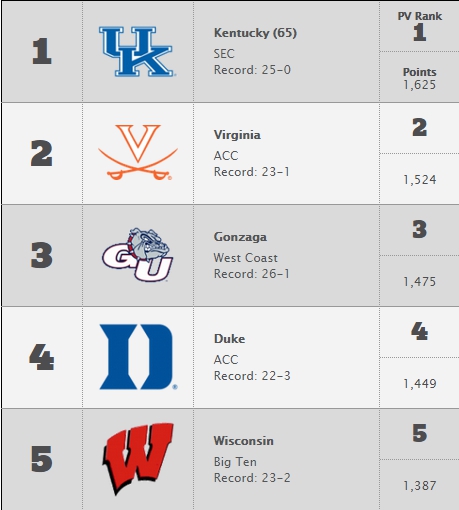Click Wisconsin's Big Ten conference text
Screen dimensions: 459x510
[x=235, y=462]
